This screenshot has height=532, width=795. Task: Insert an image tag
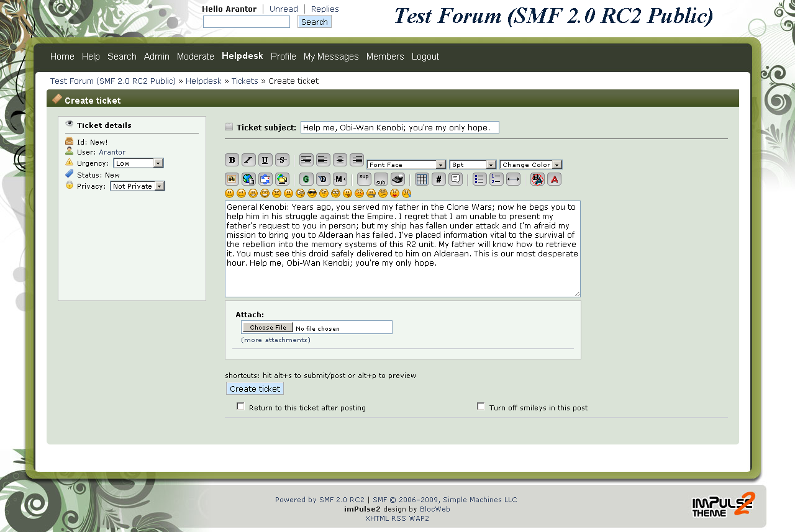tap(232, 179)
